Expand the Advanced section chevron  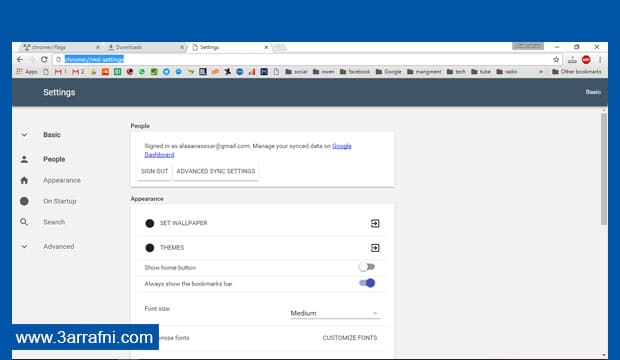(x=24, y=246)
